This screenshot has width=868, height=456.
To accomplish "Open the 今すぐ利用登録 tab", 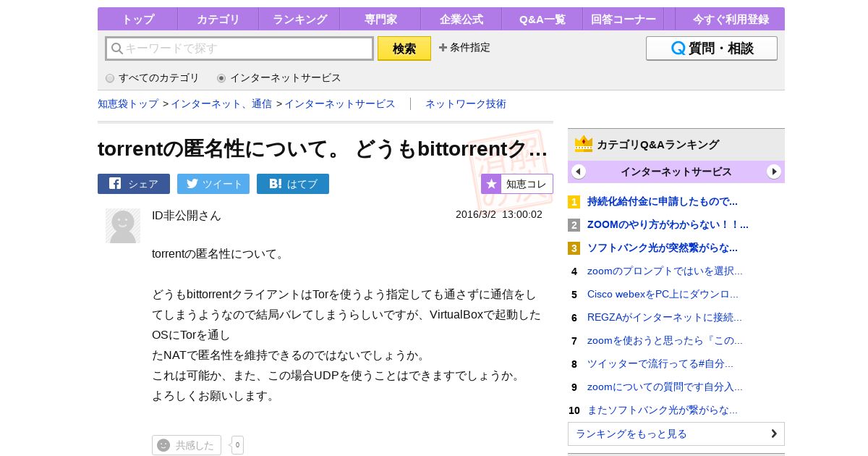I will point(731,20).
